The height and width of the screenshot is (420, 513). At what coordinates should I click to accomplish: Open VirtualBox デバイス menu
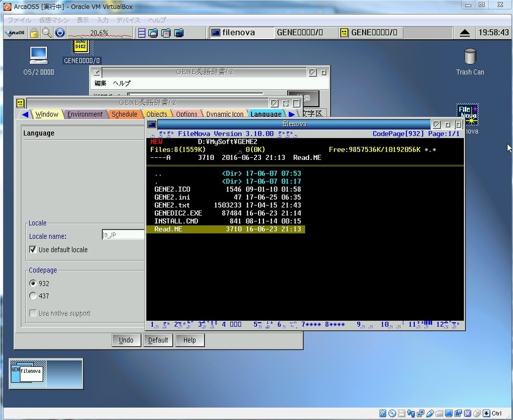[x=128, y=20]
